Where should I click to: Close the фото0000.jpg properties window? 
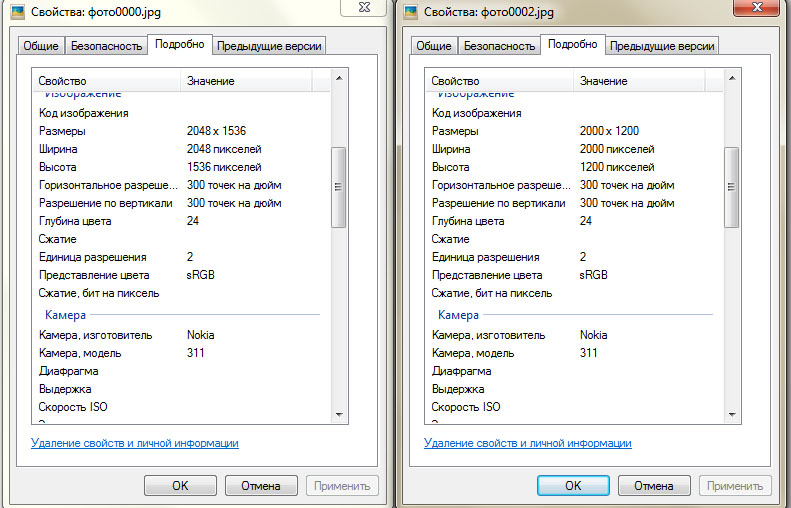364,7
